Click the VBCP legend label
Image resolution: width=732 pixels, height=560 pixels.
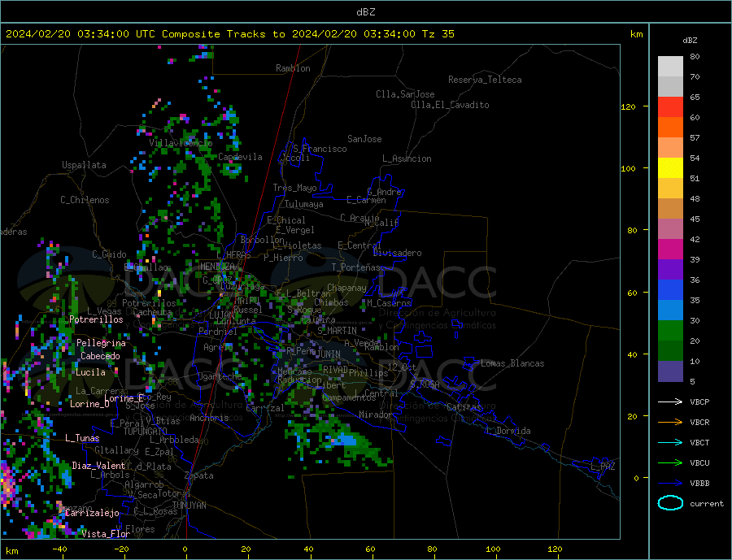click(699, 402)
